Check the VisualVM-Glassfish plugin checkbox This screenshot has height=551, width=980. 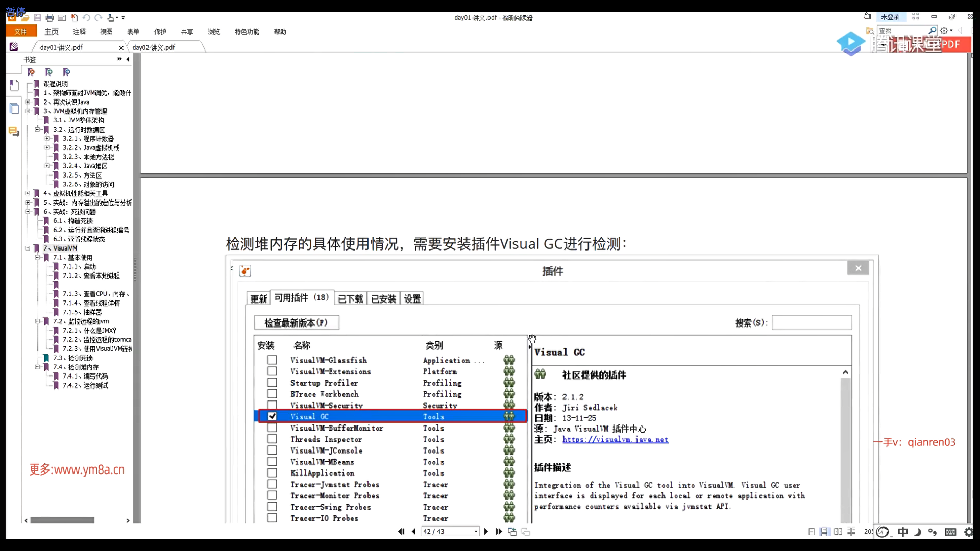272,360
